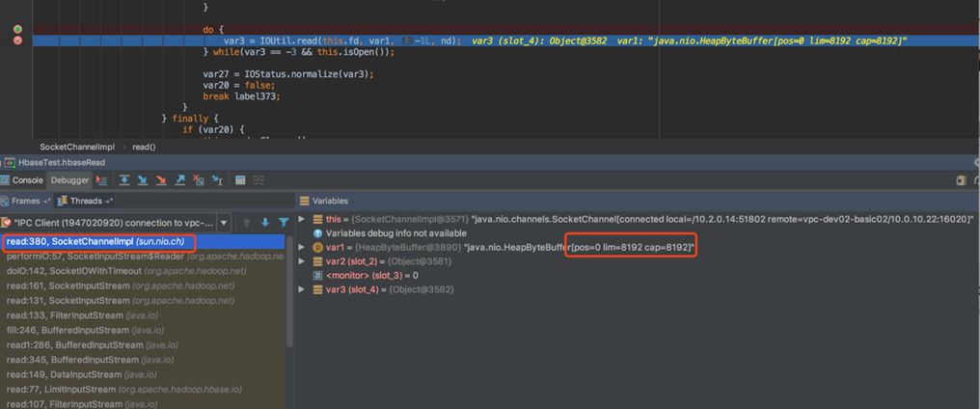Select frame read1:286, BufferedInputStream
The width and height of the screenshot is (980, 409).
click(143, 344)
